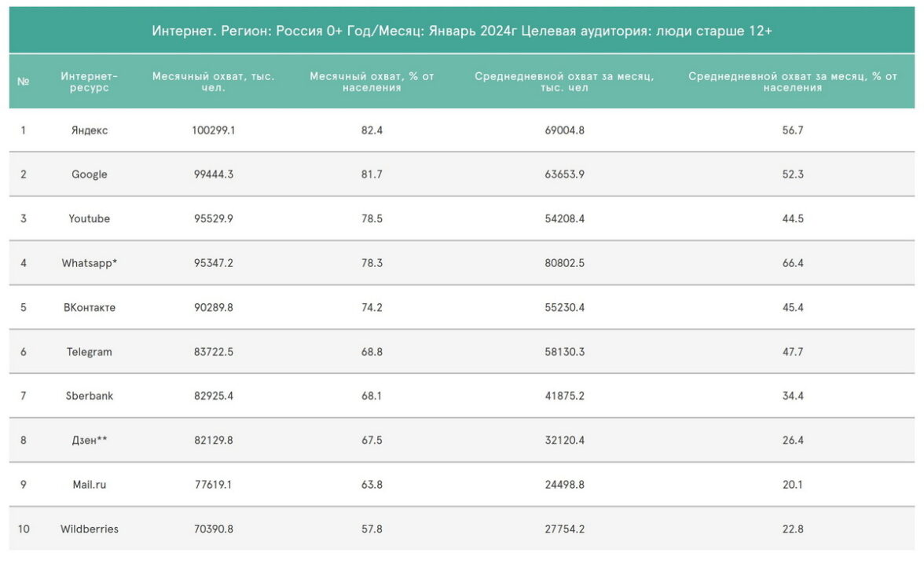Click the Среднедневной охват, % от населения header
The height and width of the screenshot is (564, 924).
pyautogui.click(x=792, y=82)
